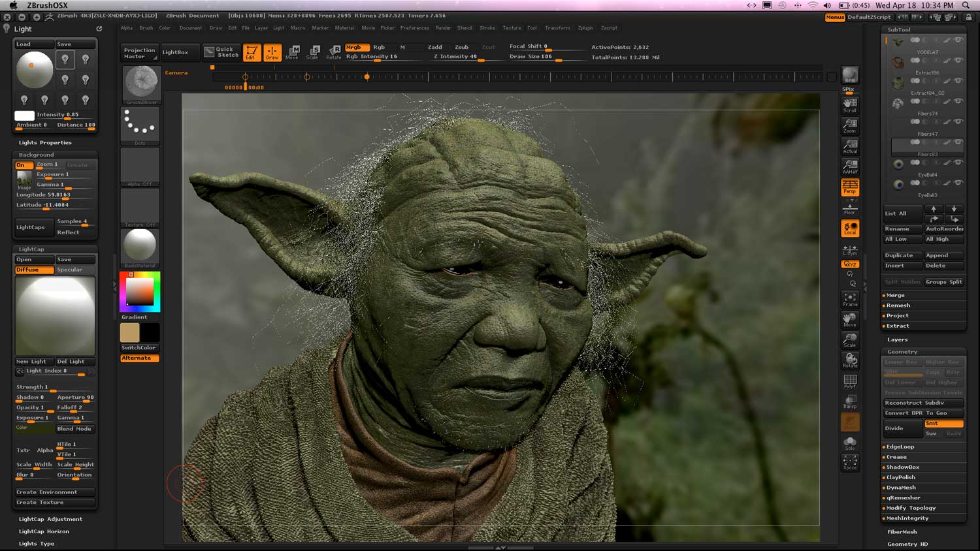Expand the LightCap Adjustment section
Viewport: 980px width, 551px height.
[50, 519]
